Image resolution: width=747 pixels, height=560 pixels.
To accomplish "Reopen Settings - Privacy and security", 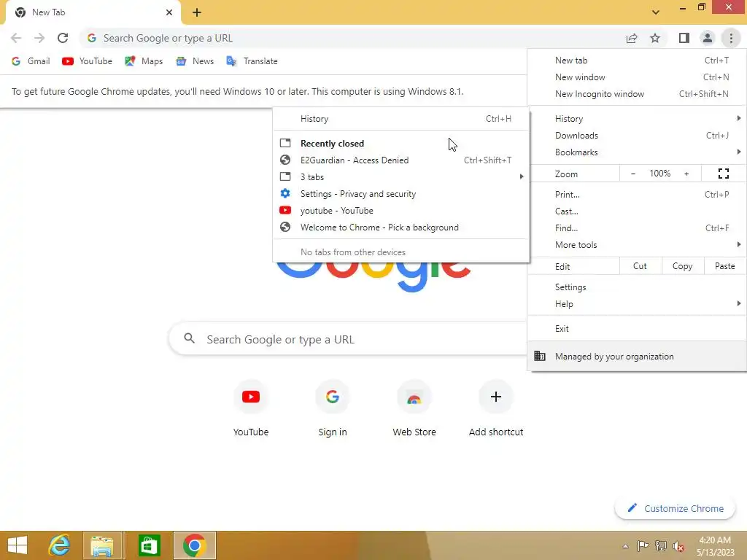I will tap(401, 194).
